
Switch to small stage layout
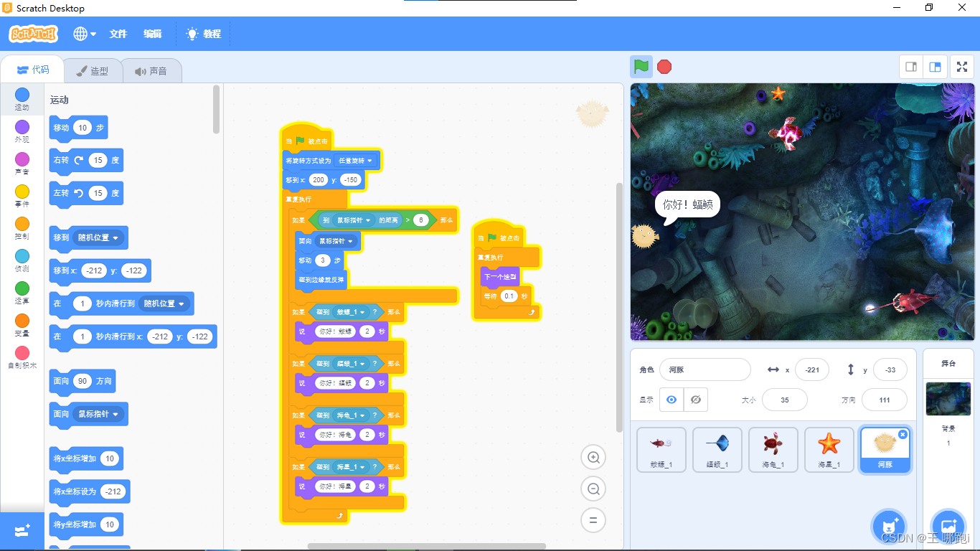point(911,67)
